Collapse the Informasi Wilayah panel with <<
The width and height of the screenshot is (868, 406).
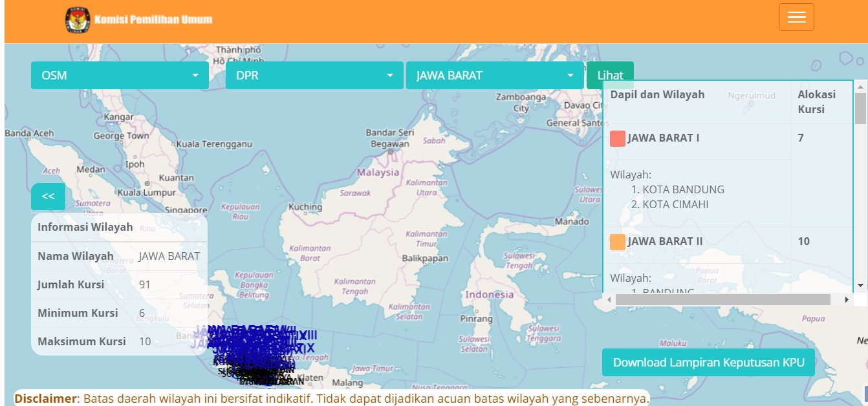coord(48,197)
